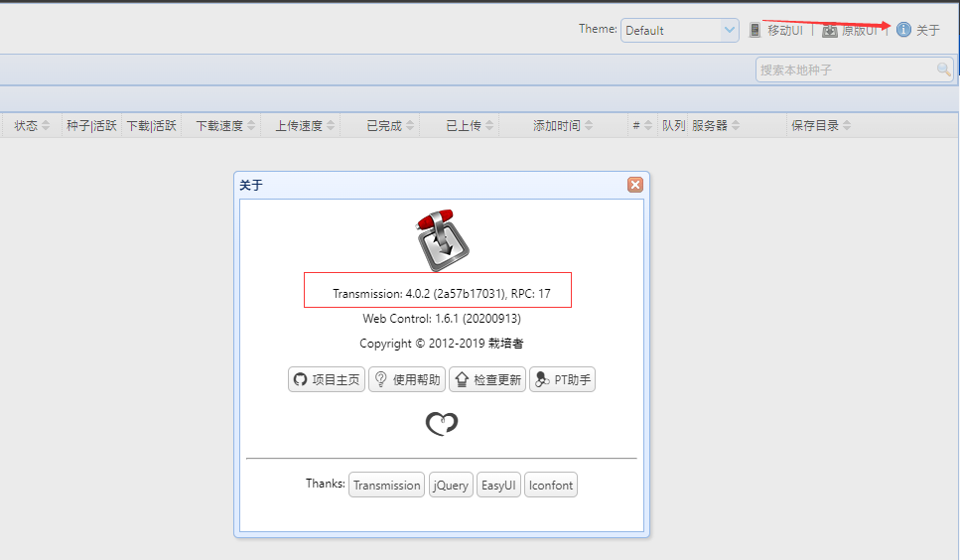
Task: Sort by 下载速度 column header
Action: pyautogui.click(x=219, y=126)
